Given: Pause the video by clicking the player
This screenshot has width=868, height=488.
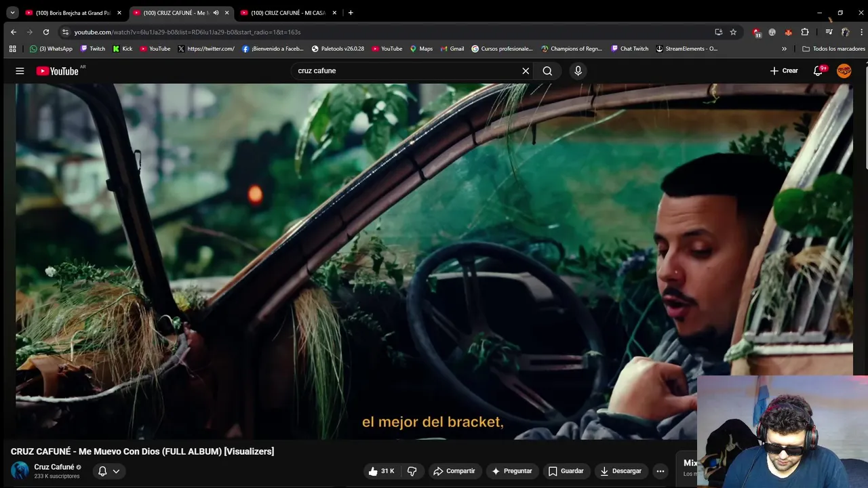Looking at the screenshot, I should [434, 261].
